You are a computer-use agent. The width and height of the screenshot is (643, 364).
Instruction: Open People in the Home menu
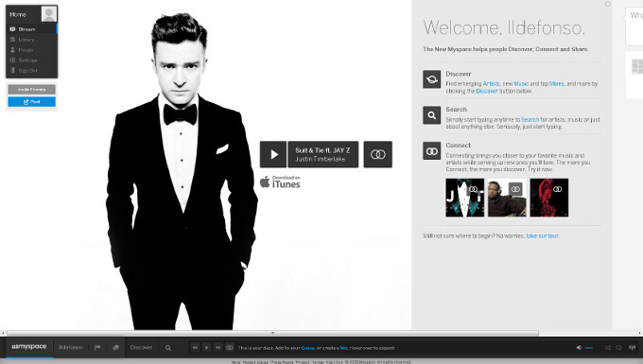click(31, 50)
